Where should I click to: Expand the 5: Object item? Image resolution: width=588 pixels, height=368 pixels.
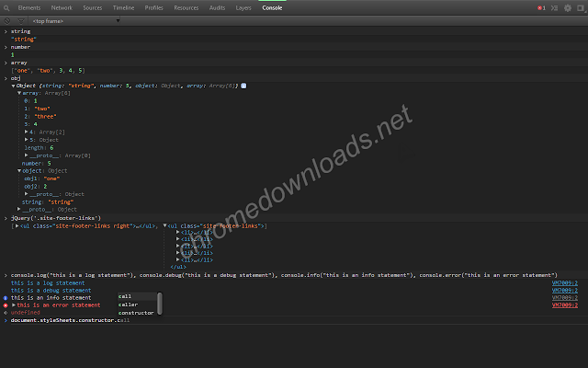[x=27, y=140]
